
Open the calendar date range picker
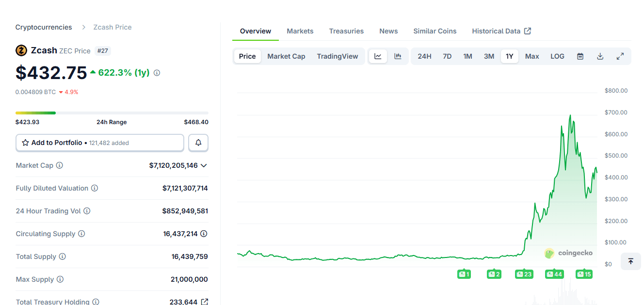click(x=580, y=56)
